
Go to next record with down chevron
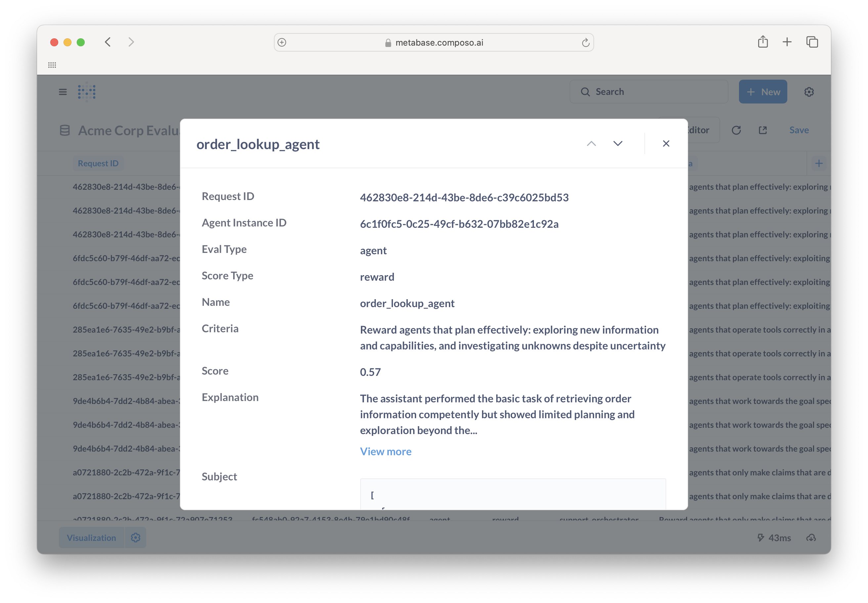point(618,143)
